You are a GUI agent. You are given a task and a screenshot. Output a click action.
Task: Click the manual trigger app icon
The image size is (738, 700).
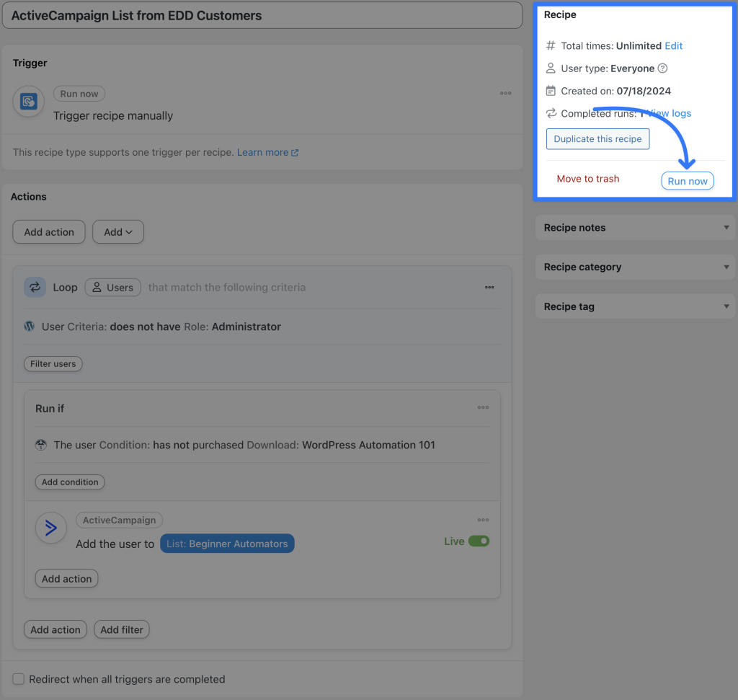click(x=28, y=101)
